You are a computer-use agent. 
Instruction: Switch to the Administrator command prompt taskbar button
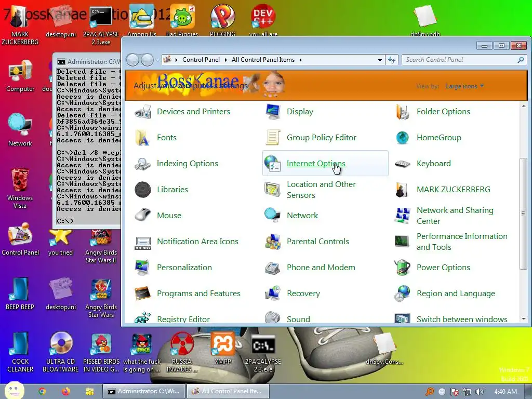pyautogui.click(x=144, y=391)
